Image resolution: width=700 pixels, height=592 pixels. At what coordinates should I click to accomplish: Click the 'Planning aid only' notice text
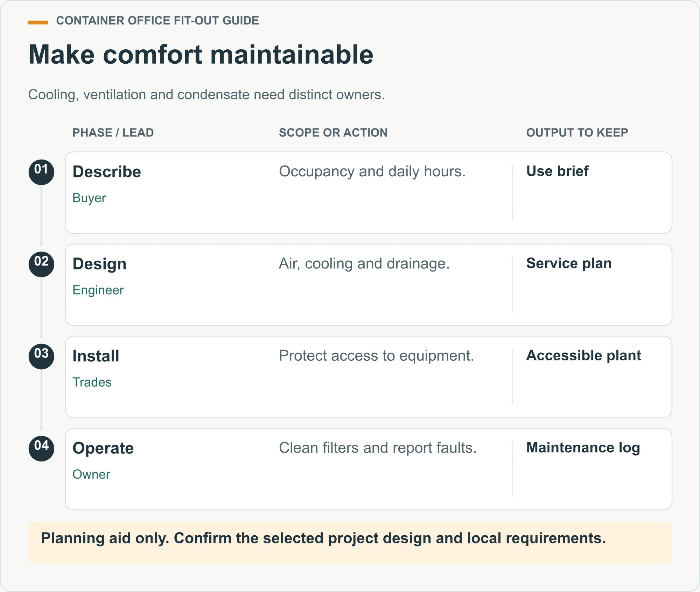[x=323, y=538]
